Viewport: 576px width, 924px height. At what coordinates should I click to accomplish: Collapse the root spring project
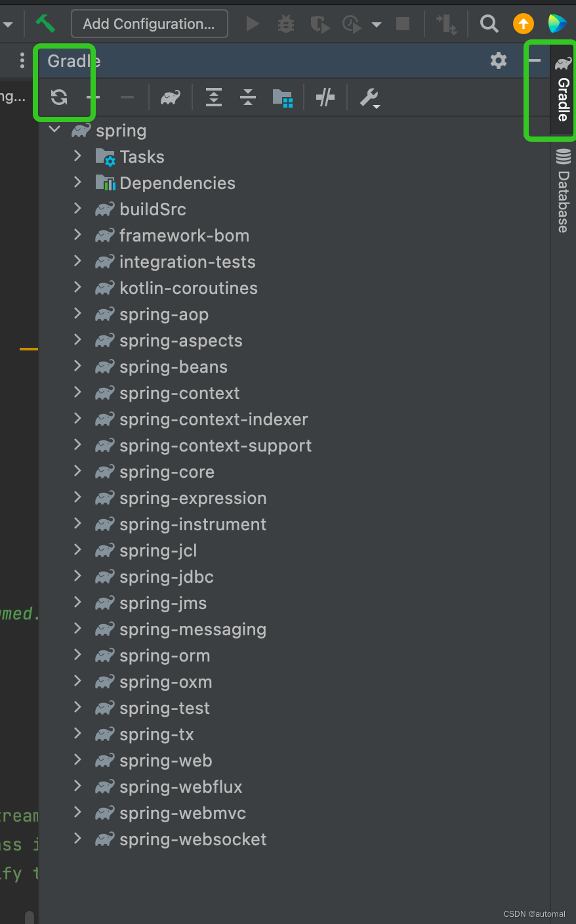[x=54, y=130]
